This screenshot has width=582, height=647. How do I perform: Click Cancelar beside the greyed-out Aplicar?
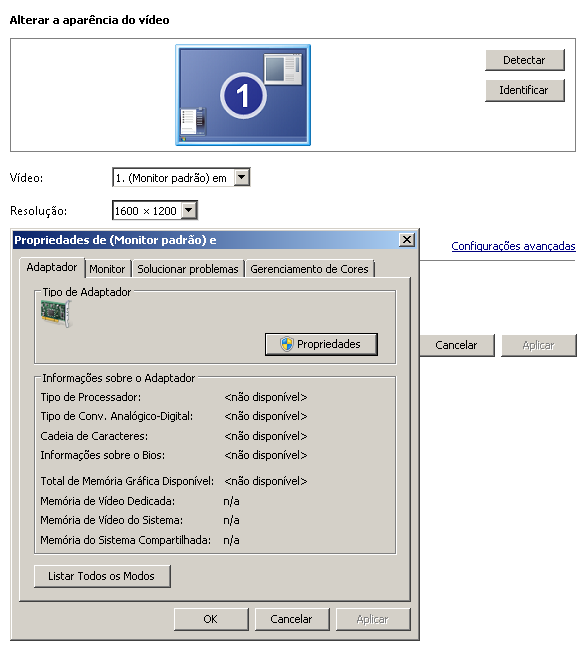tap(457, 345)
